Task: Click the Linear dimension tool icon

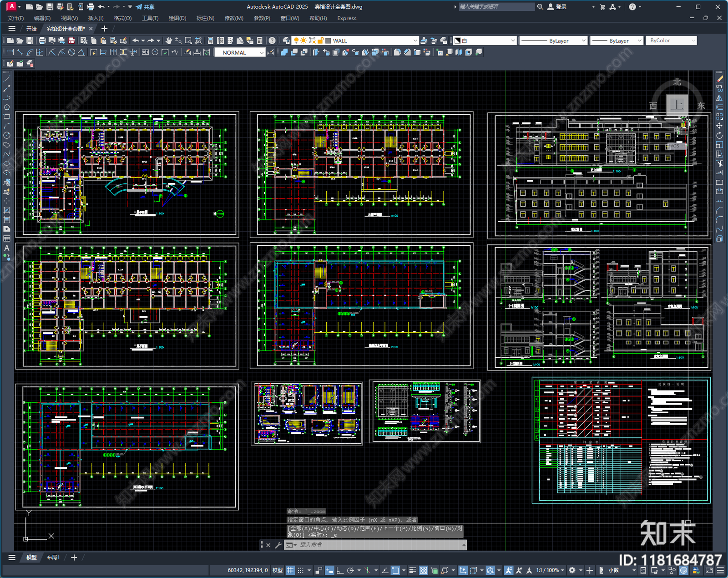Action: click(10, 52)
